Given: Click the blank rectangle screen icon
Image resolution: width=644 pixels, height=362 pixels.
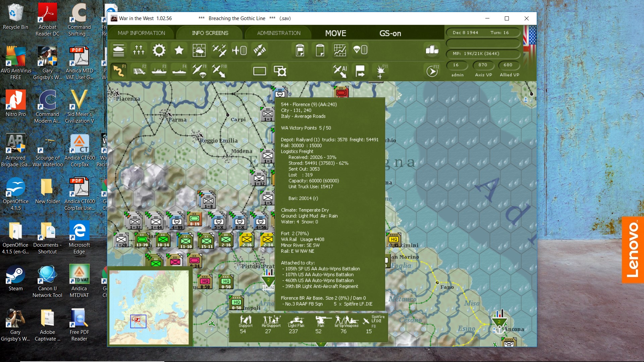Looking at the screenshot, I should pos(260,71).
